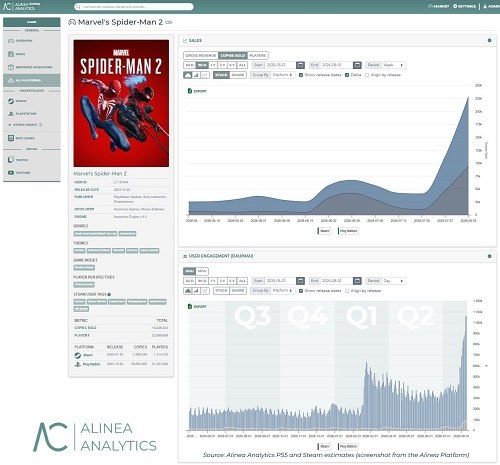Click the Alinea Analytics logo in header
The width and height of the screenshot is (500, 465).
point(21,6)
